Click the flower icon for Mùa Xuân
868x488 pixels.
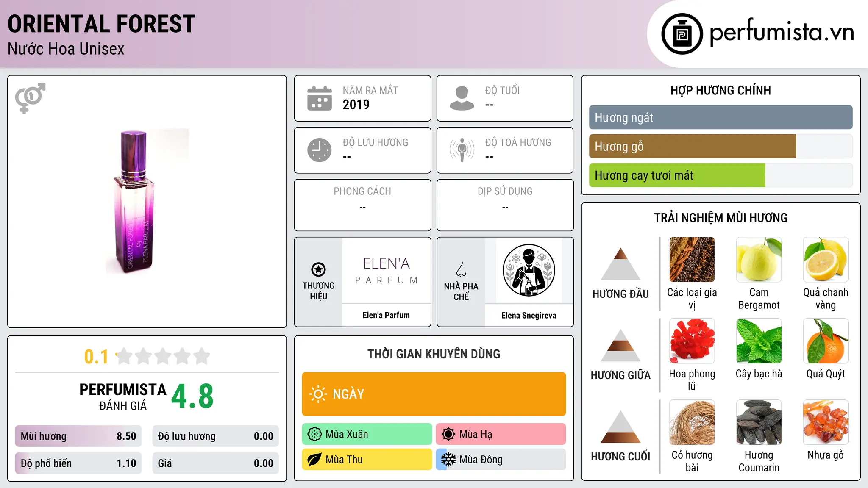click(314, 434)
